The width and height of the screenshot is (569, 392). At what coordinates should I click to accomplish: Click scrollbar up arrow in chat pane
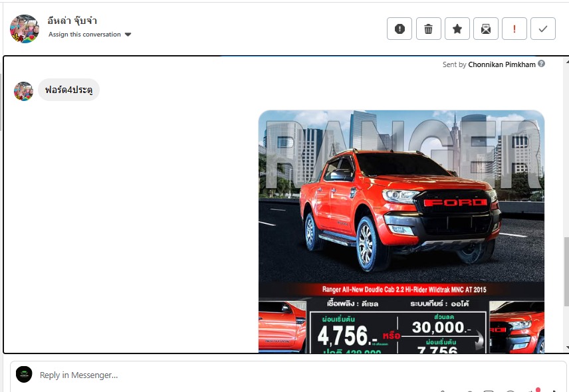567,62
